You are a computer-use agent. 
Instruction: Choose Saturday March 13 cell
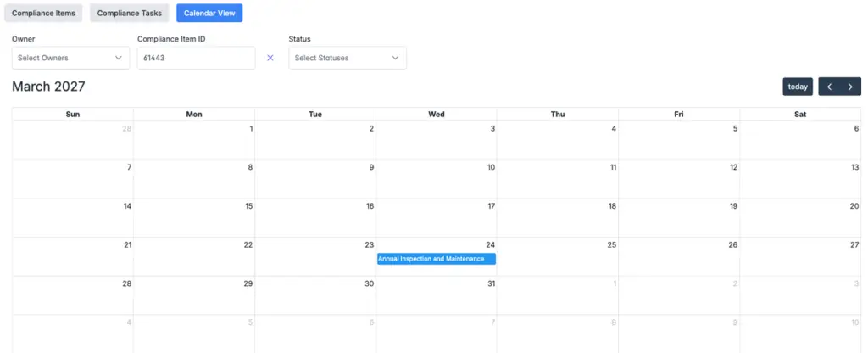click(800, 178)
